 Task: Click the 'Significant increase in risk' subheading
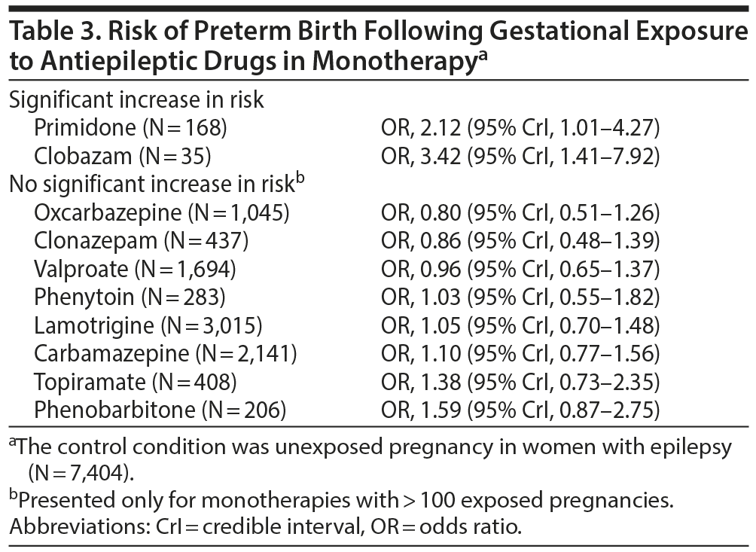tap(136, 100)
